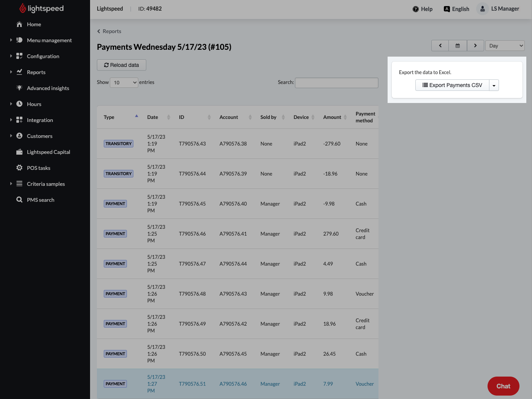
Task: Click account A790576.39 cell
Action: click(233, 174)
